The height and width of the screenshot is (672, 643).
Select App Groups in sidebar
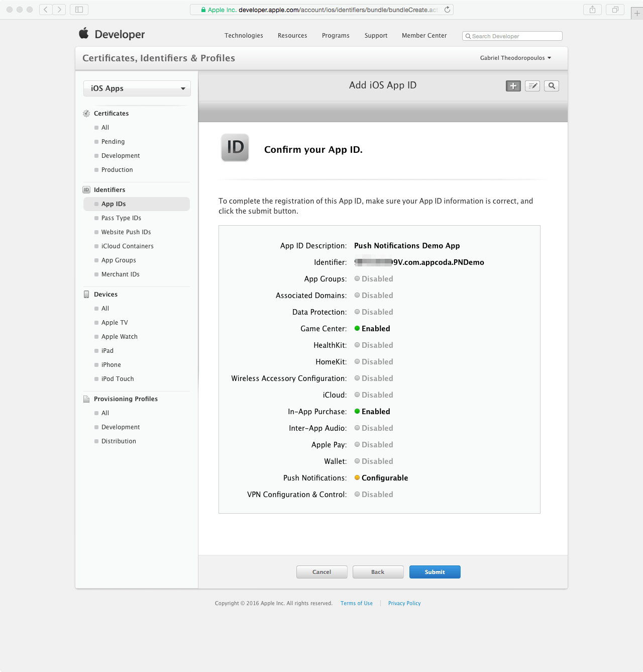tap(119, 260)
